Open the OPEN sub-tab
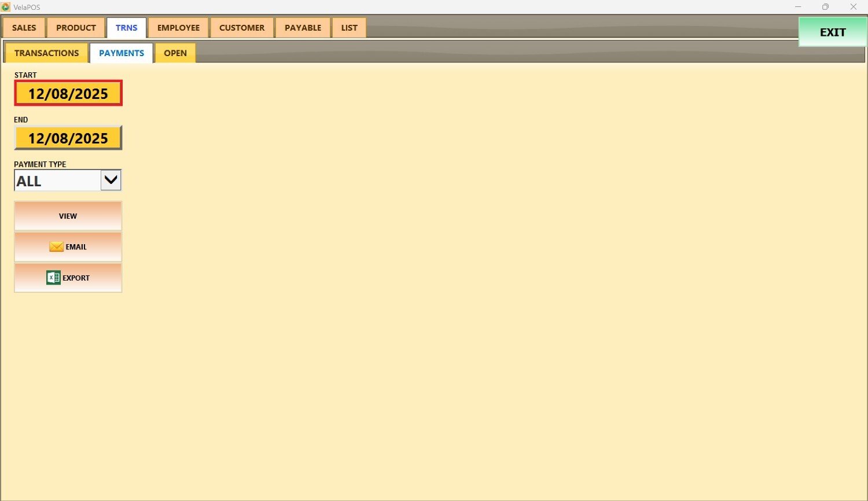Viewport: 868px width, 501px height. pyautogui.click(x=175, y=53)
